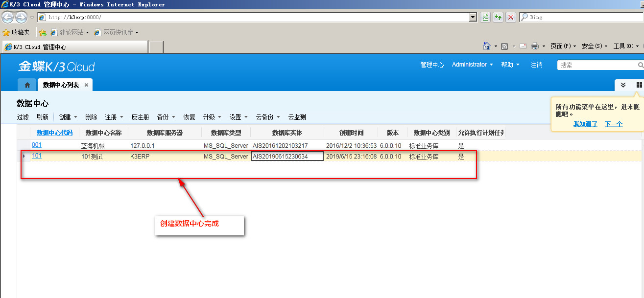Toggle the compatibility view icon
Viewport: 644px width, 298px height.
[x=485, y=17]
